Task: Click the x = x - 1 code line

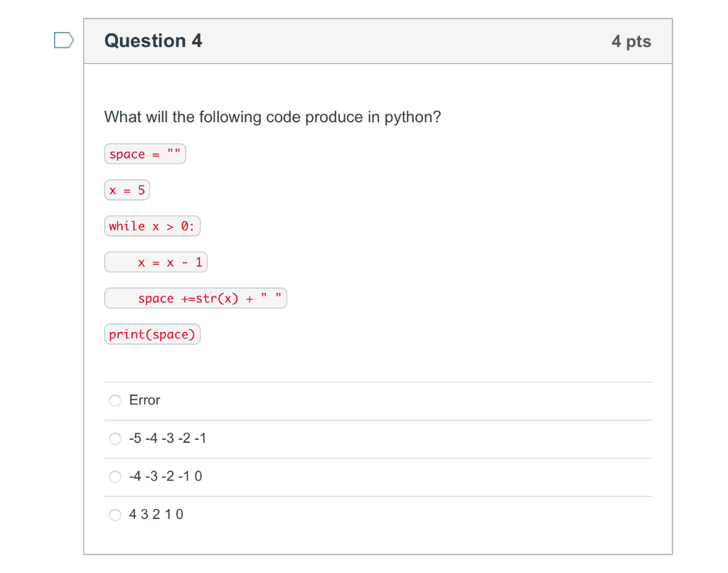Action: tap(156, 262)
